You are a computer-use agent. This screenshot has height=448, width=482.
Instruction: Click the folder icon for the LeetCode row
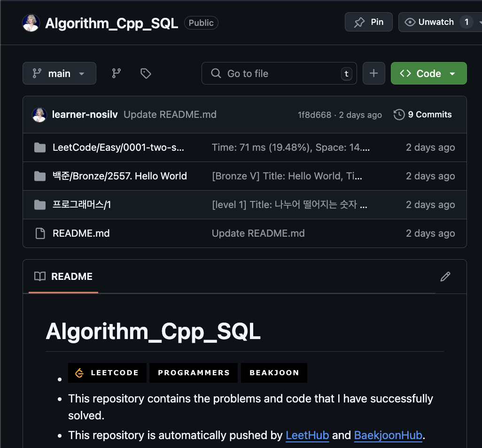39,147
